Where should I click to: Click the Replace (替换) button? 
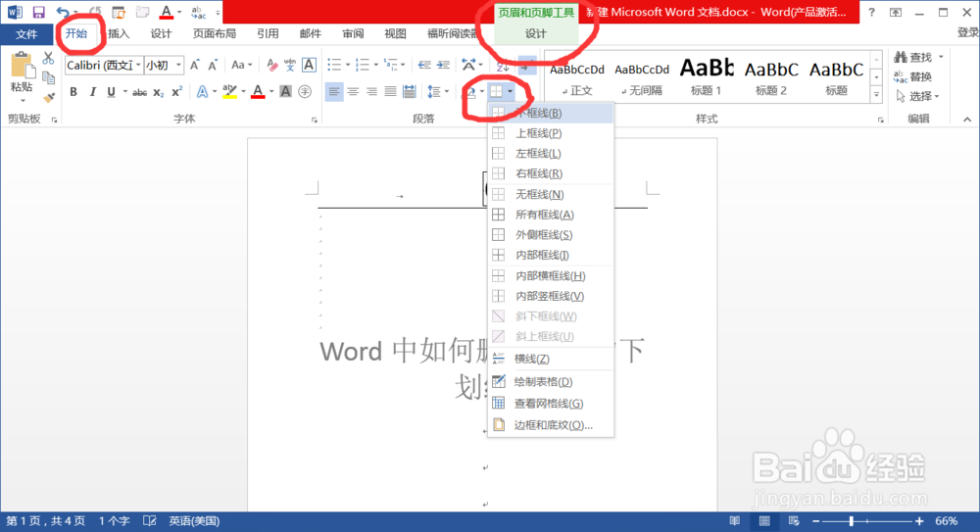[913, 76]
